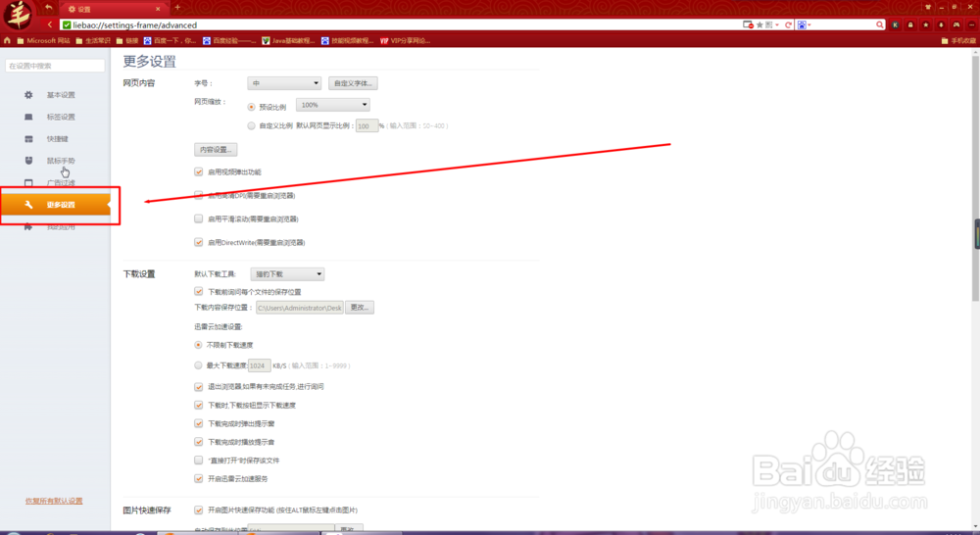Close the 设置 tab
The height and width of the screenshot is (535, 980).
pos(158,9)
